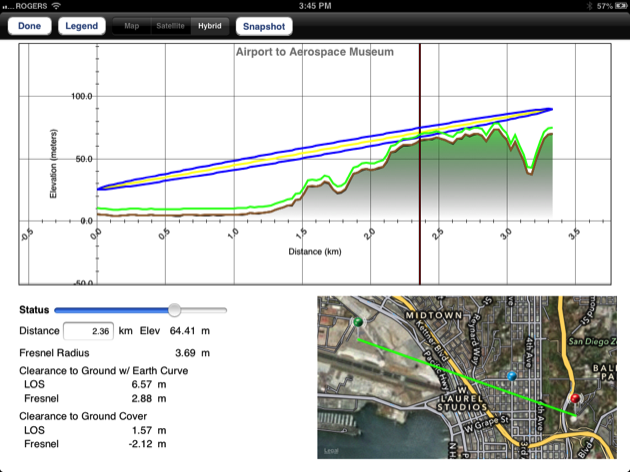Viewport: 630px width, 472px height.
Task: Open the Legend
Action: coord(81,26)
